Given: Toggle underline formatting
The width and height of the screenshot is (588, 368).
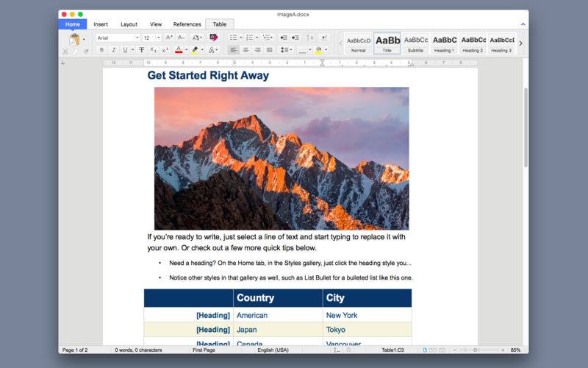Looking at the screenshot, I should (x=125, y=50).
